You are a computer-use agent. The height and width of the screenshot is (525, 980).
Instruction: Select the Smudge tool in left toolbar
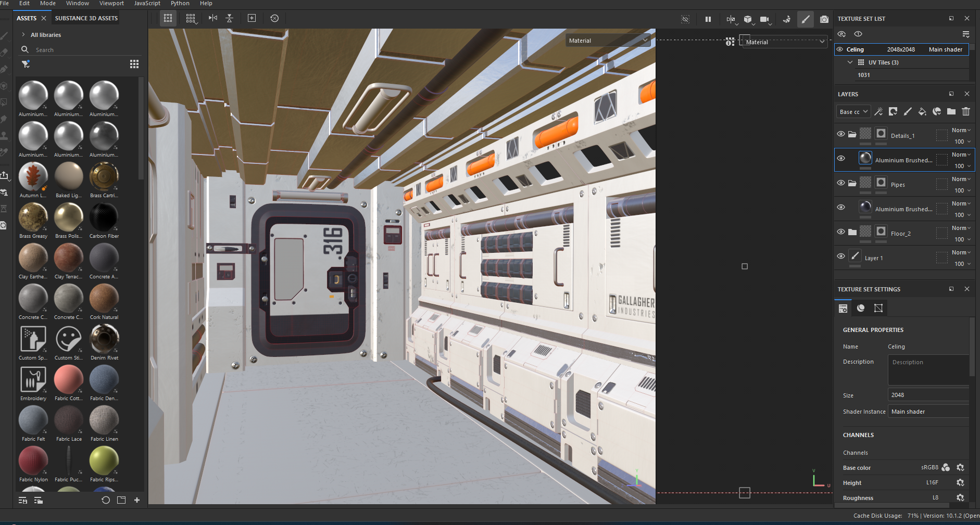4,119
